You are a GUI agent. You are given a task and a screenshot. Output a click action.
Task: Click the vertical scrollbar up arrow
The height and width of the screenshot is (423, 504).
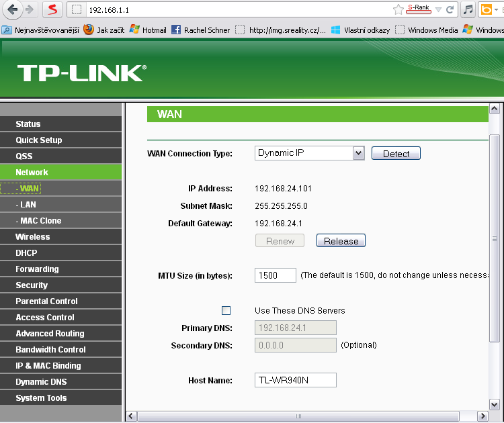click(494, 109)
